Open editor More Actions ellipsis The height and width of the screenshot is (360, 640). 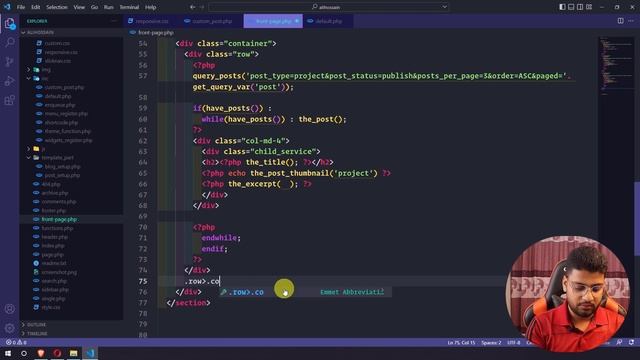click(x=631, y=21)
